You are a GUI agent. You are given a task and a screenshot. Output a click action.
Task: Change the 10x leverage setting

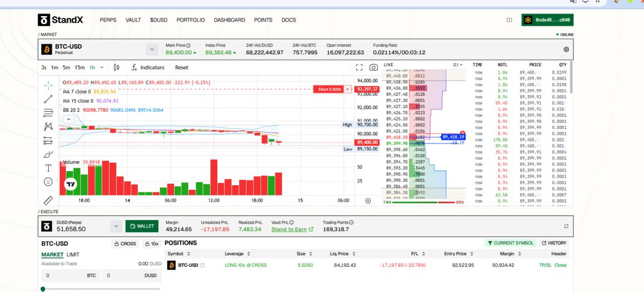coord(151,243)
